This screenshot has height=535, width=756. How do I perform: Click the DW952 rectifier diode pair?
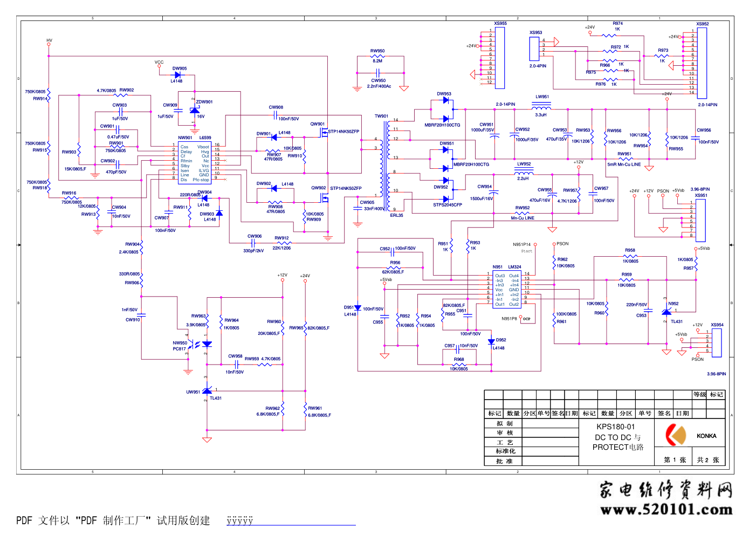tap(446, 190)
